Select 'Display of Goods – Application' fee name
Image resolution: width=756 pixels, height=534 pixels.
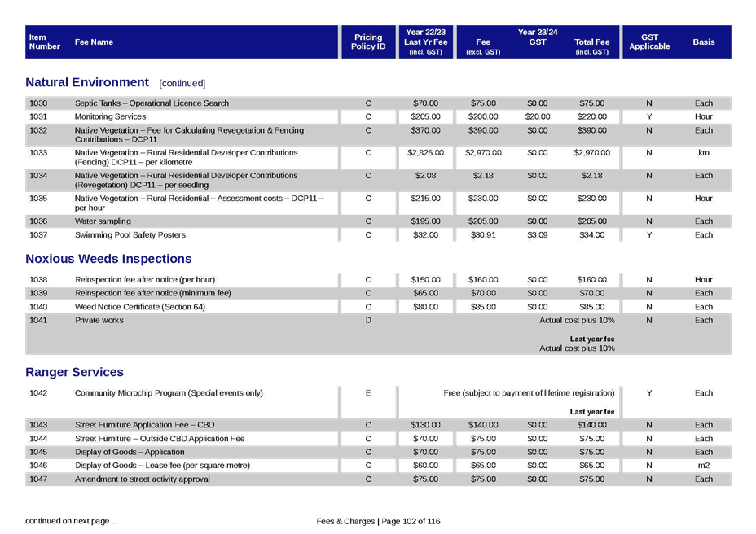coord(130,452)
